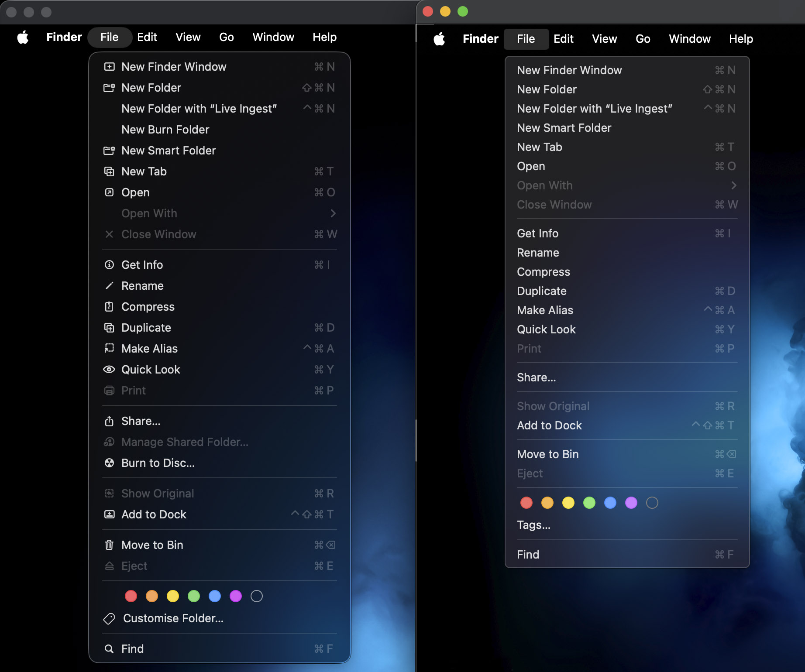Image resolution: width=805 pixels, height=672 pixels.
Task: Click the Compress icon in left menu
Action: tap(109, 307)
